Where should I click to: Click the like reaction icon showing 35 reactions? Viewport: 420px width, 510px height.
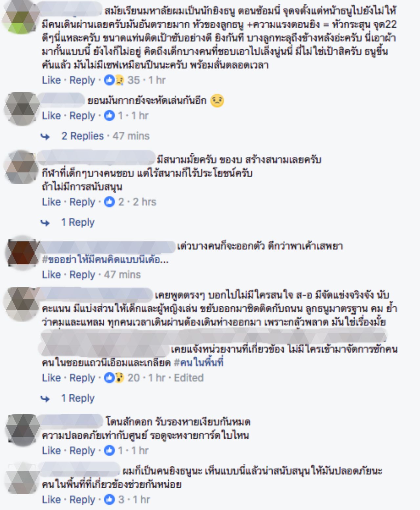pos(114,80)
